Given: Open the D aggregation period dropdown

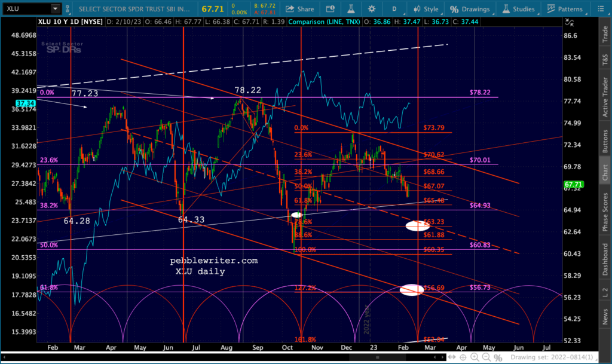Looking at the screenshot, I should click(394, 8).
